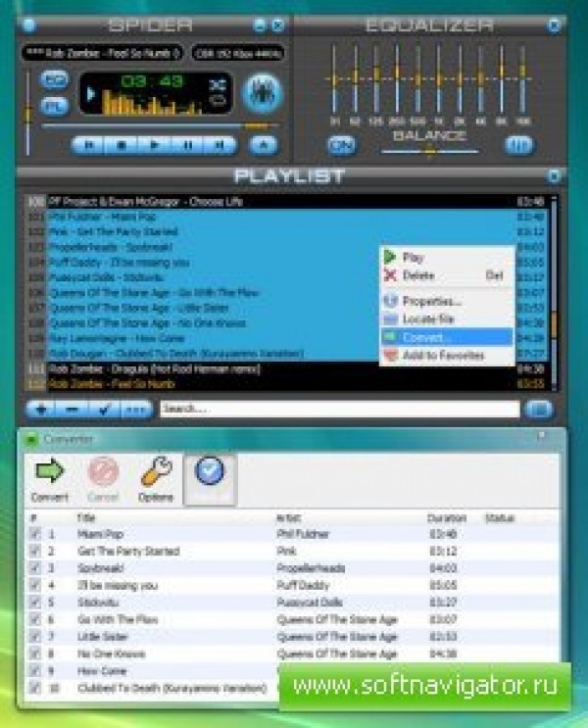Select Locate file in the context menu
Image resolution: width=588 pixels, height=728 pixels.
(x=447, y=319)
